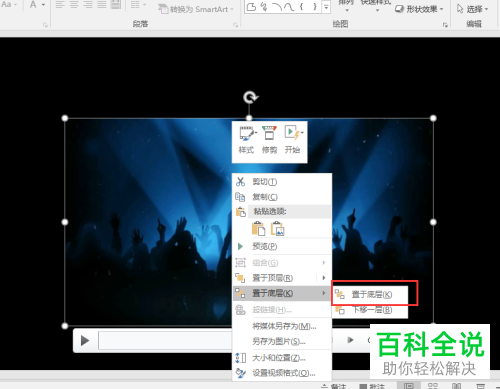Expand the shapes gallery More arrow
The height and width of the screenshot is (389, 500).
(x=326, y=7)
